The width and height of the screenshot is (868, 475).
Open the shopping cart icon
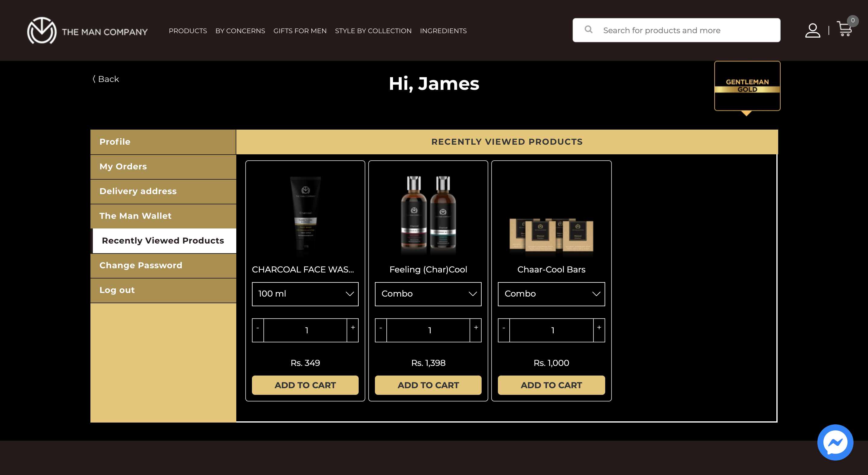844,29
